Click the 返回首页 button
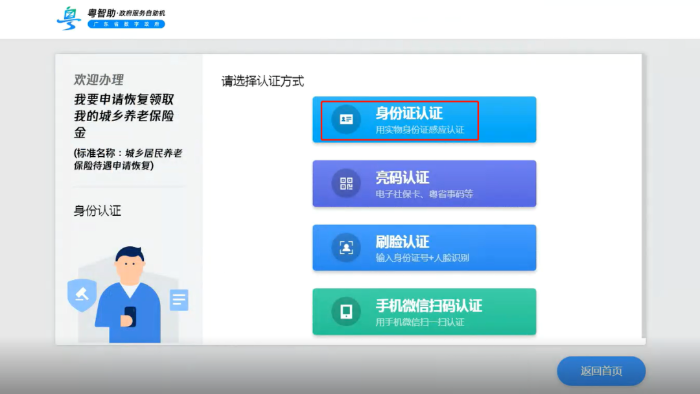Viewport: 700px width, 394px height. pyautogui.click(x=601, y=371)
